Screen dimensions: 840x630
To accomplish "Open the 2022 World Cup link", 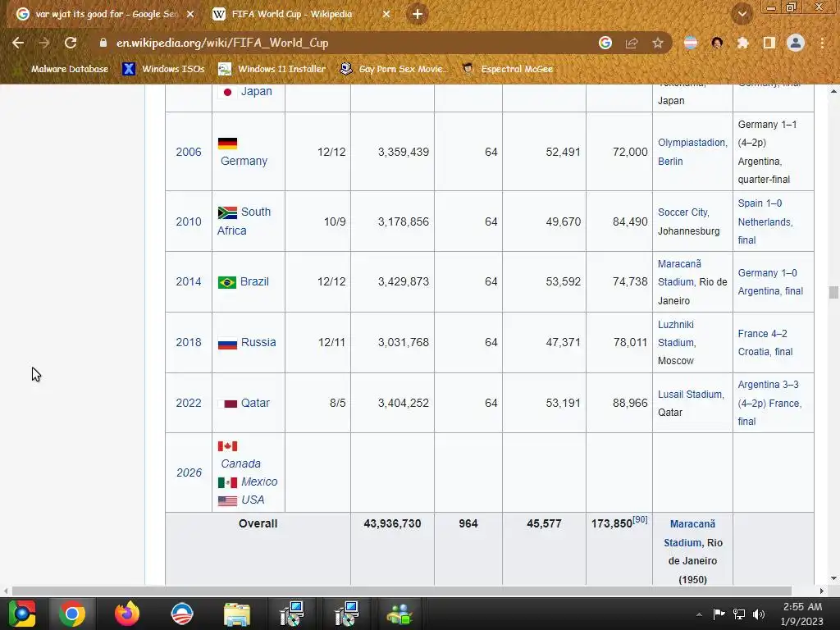I will (189, 402).
